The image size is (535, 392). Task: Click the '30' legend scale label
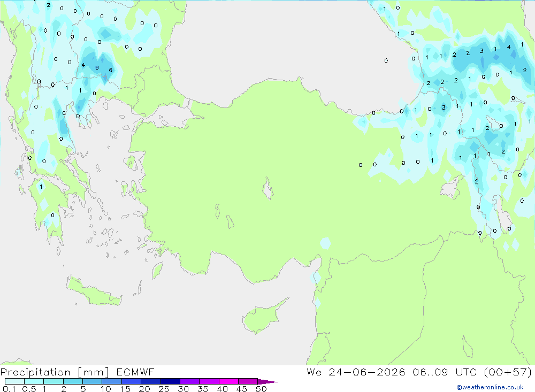point(184,389)
